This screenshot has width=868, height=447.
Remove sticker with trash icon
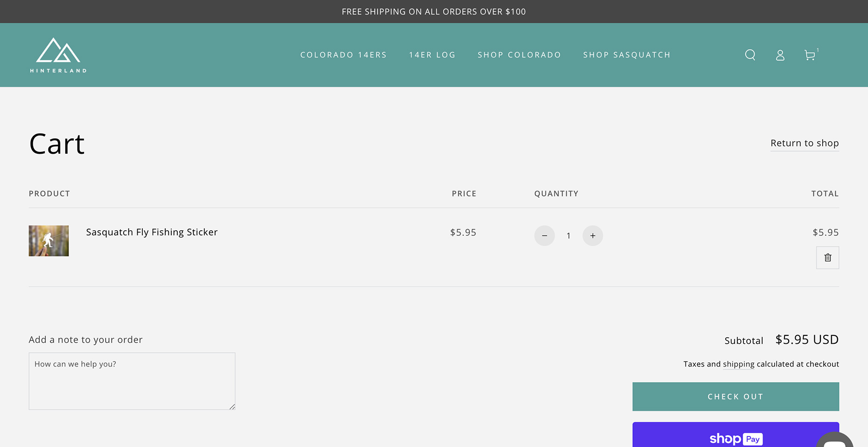[827, 258]
